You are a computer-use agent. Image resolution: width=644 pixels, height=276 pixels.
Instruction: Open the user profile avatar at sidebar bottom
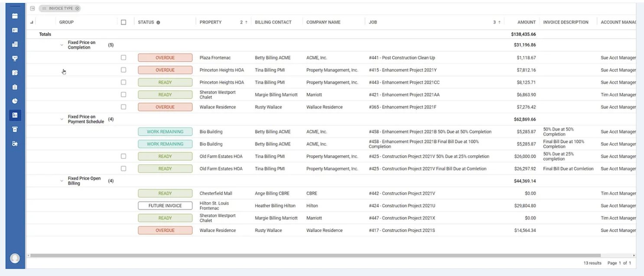(x=15, y=258)
